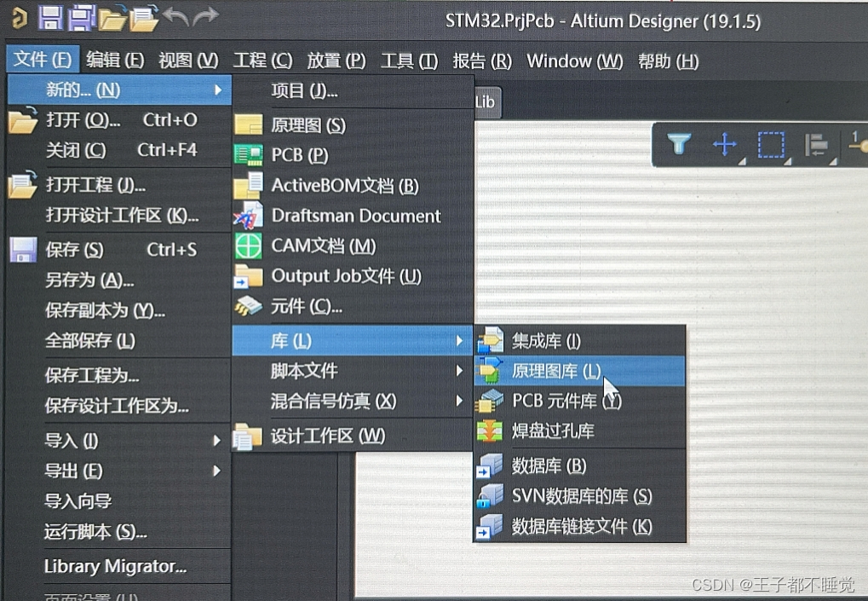The image size is (868, 601).
Task: Click the Draftsman Document icon
Action: click(x=249, y=215)
